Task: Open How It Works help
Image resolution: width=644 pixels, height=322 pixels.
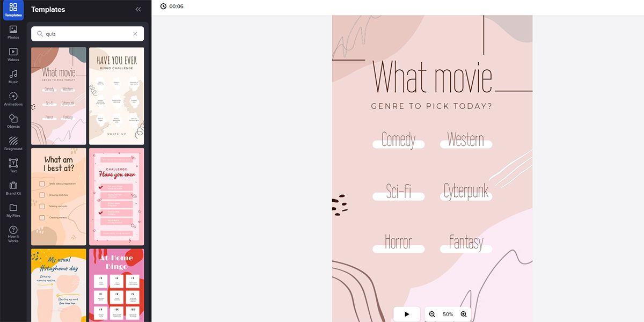Action: point(13,234)
